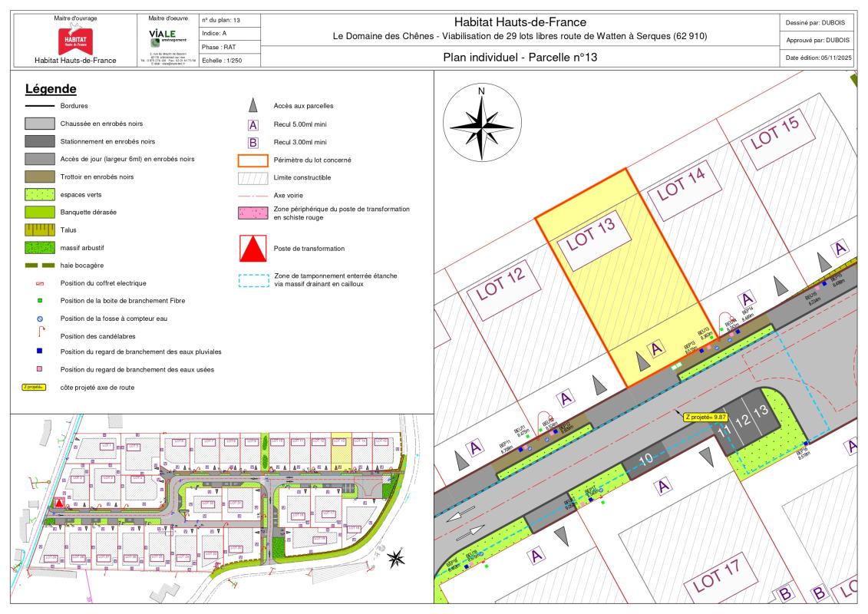Pick the 'massif arbustif' green swatch
Image resolution: width=868 pixels, height=614 pixels.
pyautogui.click(x=40, y=247)
